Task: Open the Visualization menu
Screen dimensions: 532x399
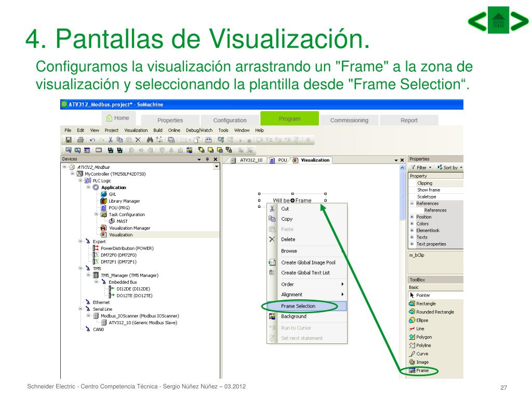Action: pos(136,130)
